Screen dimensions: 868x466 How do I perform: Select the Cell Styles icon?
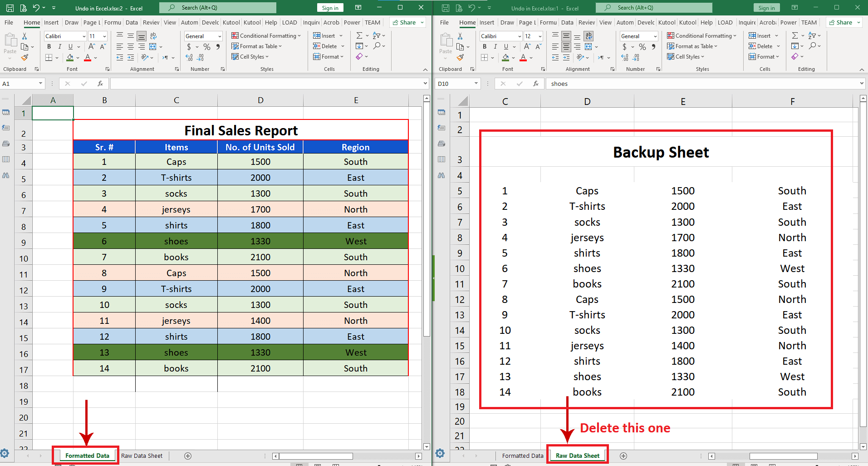tap(235, 57)
